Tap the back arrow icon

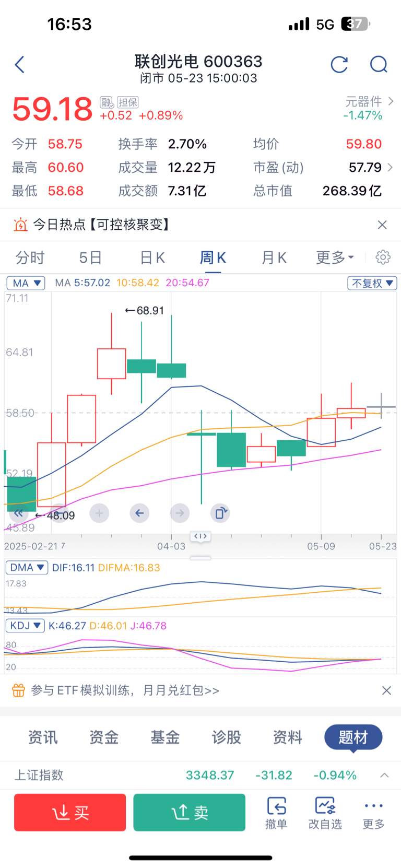coord(20,65)
